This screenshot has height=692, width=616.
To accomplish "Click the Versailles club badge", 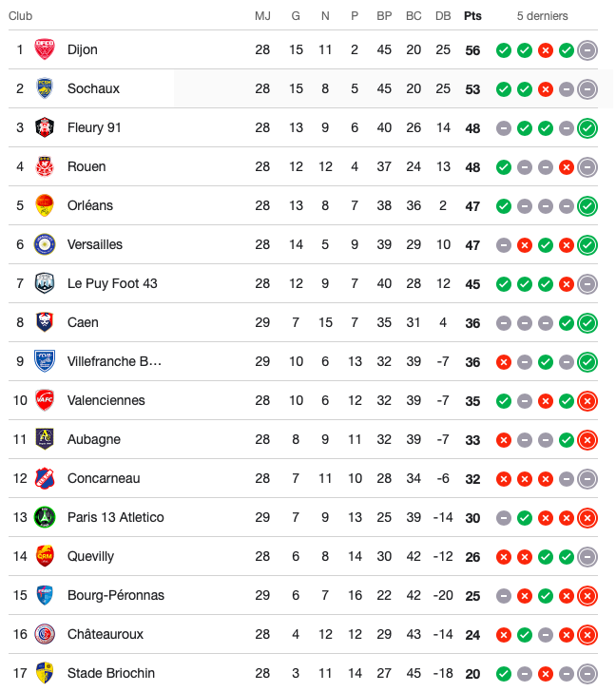I will (45, 244).
